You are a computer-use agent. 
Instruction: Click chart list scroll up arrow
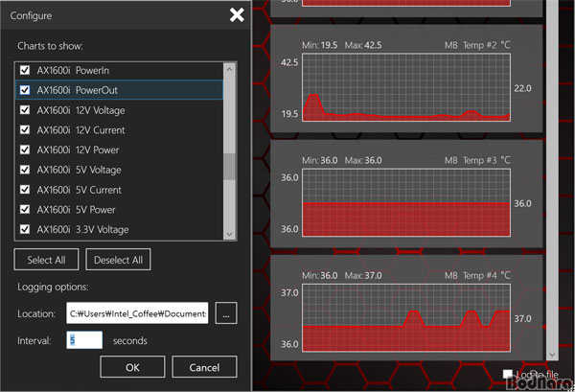[x=230, y=69]
